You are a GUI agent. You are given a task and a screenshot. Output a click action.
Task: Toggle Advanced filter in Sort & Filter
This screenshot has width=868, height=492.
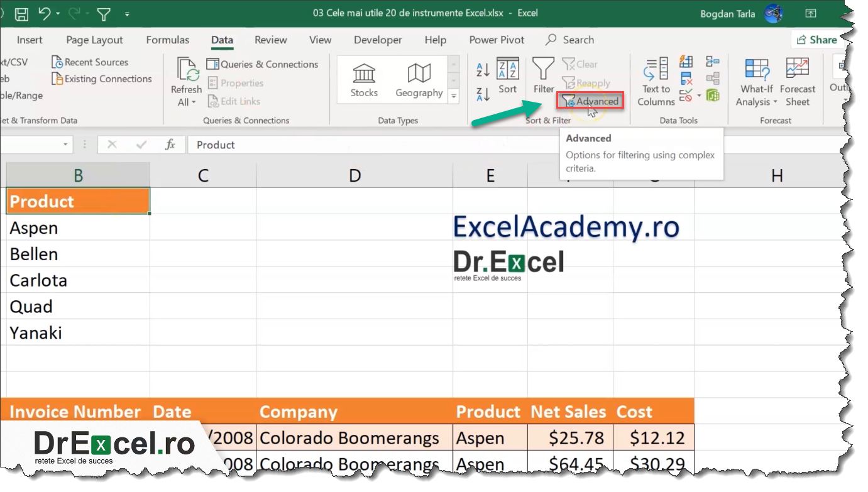coord(590,101)
